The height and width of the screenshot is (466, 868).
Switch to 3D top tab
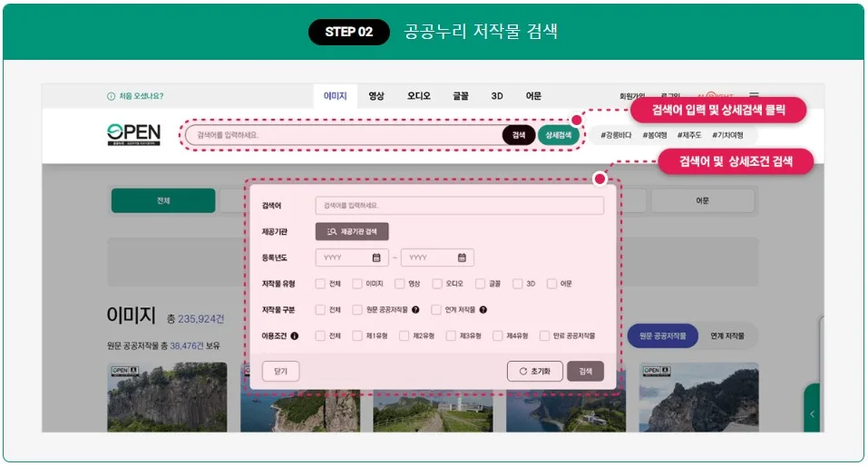pos(496,96)
